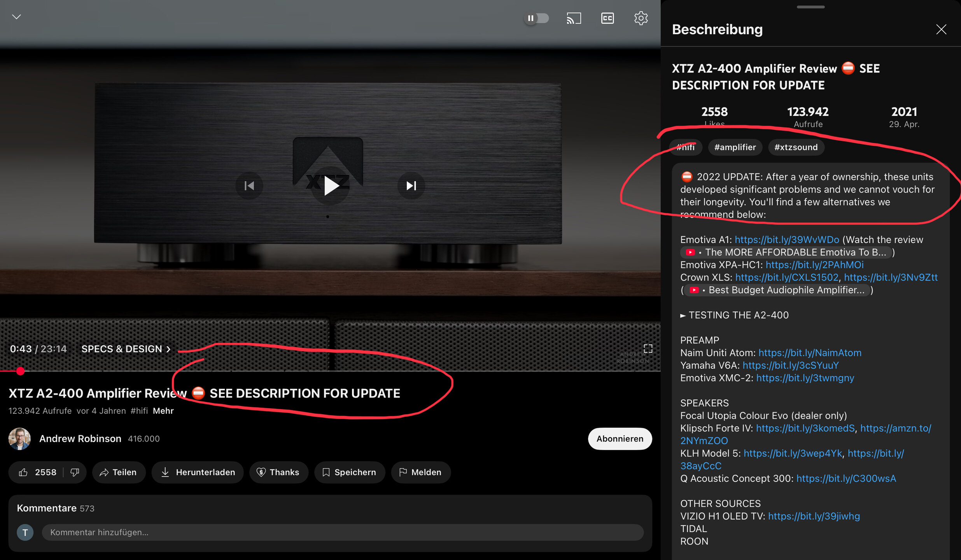This screenshot has width=961, height=560.
Task: Skip to the next video
Action: [x=411, y=186]
